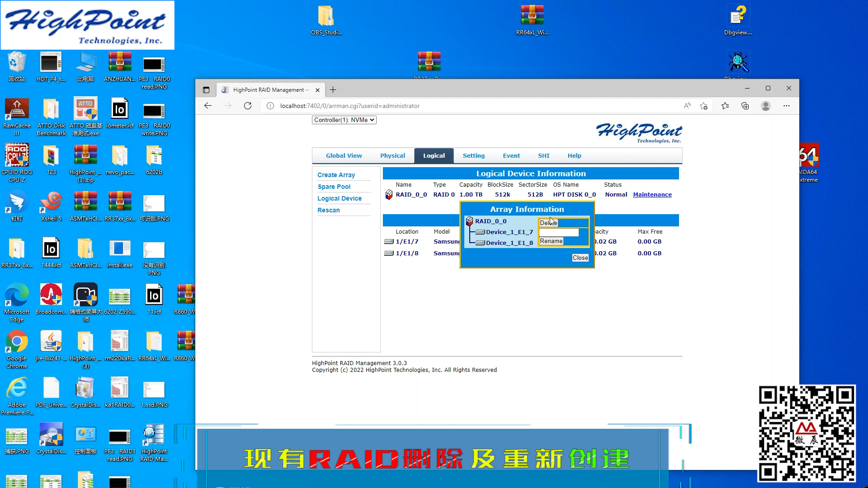Open the Setting tab

tap(473, 156)
